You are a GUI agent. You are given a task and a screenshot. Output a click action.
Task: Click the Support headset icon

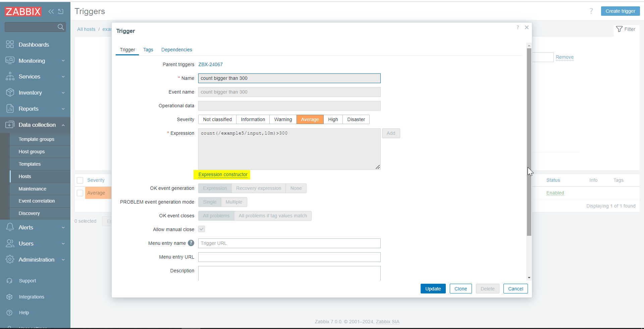click(x=9, y=281)
